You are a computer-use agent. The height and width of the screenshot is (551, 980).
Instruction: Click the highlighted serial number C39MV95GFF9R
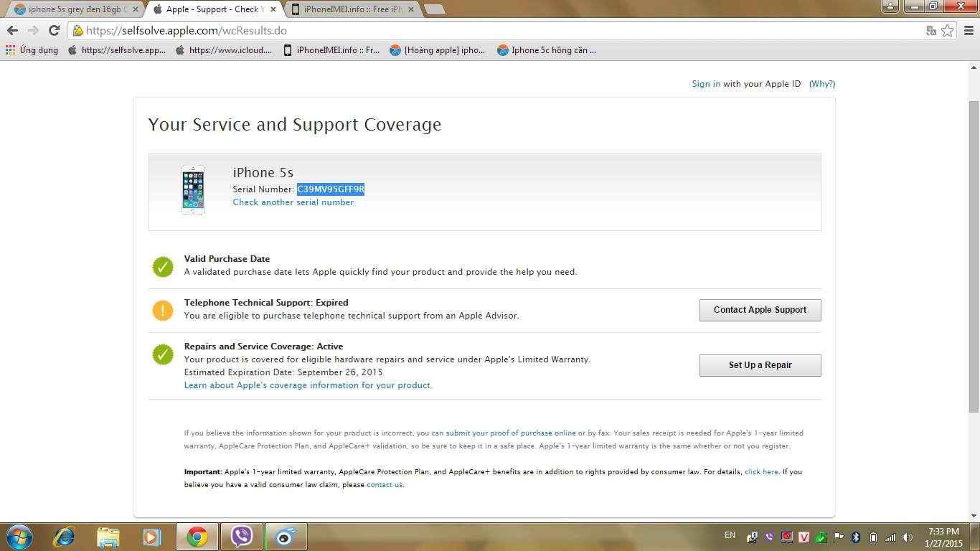(331, 189)
